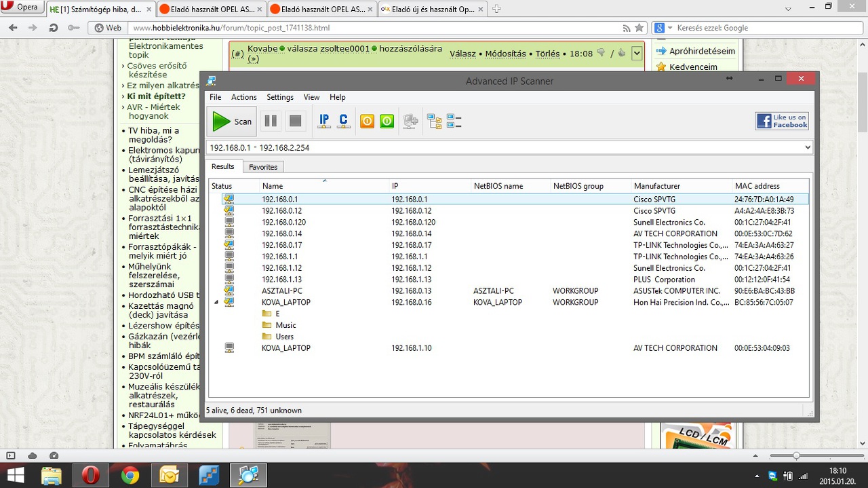Click the bookmark star in address bar
The height and width of the screenshot is (488, 868).
(639, 28)
